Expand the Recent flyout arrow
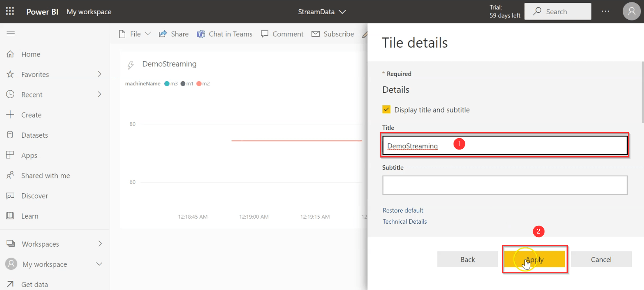This screenshot has width=644, height=290. 100,94
